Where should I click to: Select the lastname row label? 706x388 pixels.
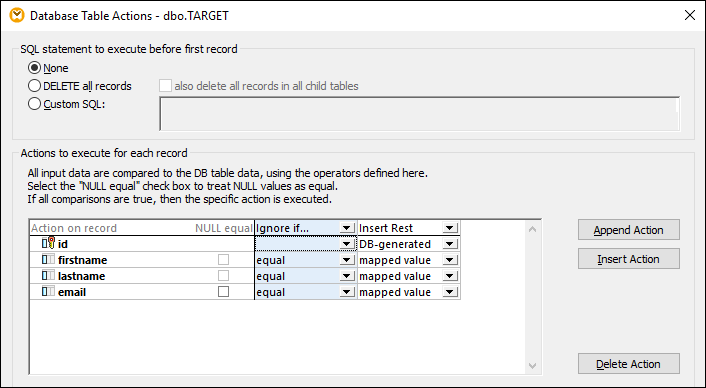[x=81, y=276]
